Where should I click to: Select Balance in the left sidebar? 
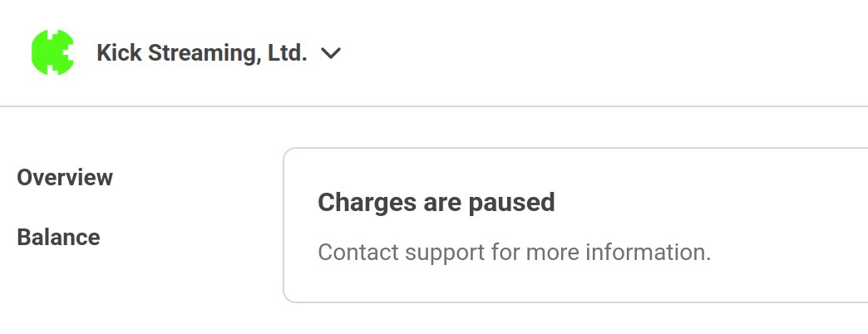58,237
